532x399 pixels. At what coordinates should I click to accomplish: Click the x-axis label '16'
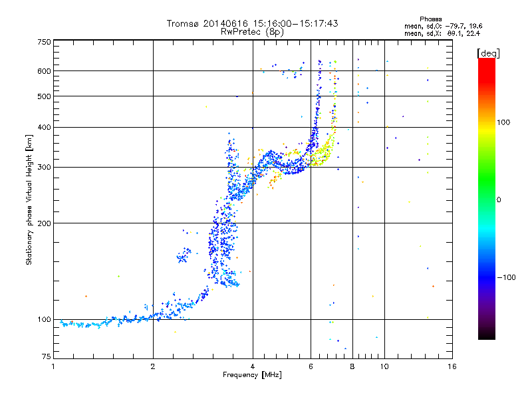point(452,366)
